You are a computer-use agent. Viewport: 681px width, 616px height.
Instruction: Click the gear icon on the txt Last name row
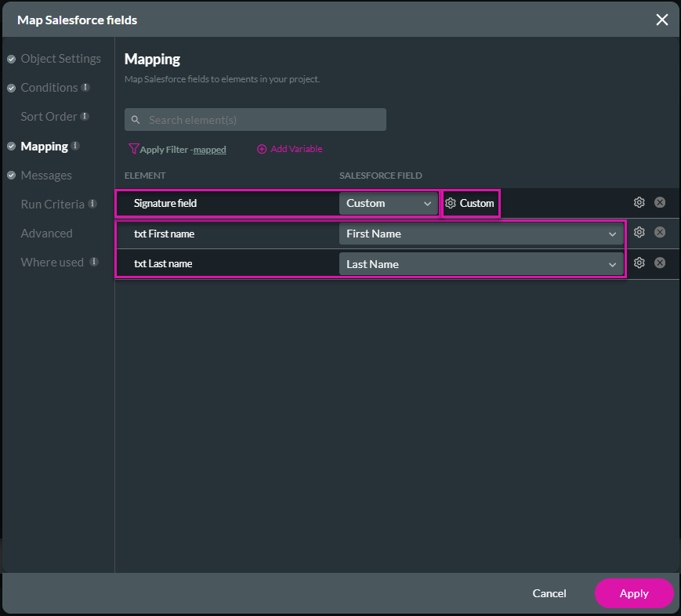[639, 263]
